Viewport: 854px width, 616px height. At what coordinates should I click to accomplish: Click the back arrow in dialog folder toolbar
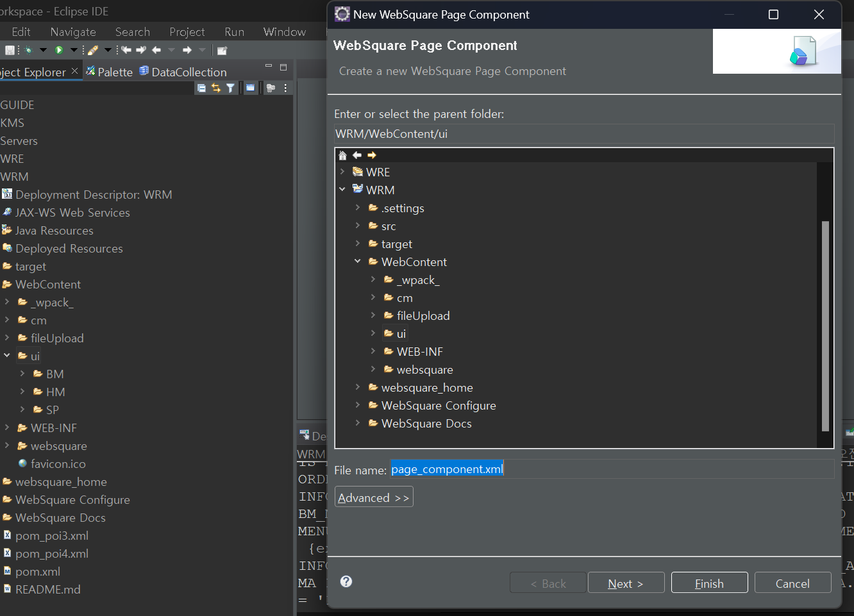tap(357, 155)
